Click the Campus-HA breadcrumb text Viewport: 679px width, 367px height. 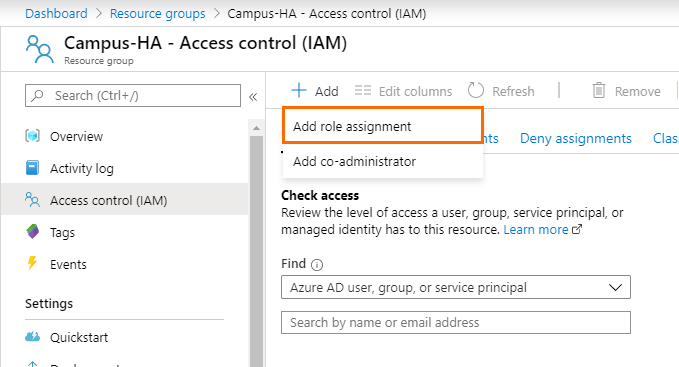pos(327,13)
